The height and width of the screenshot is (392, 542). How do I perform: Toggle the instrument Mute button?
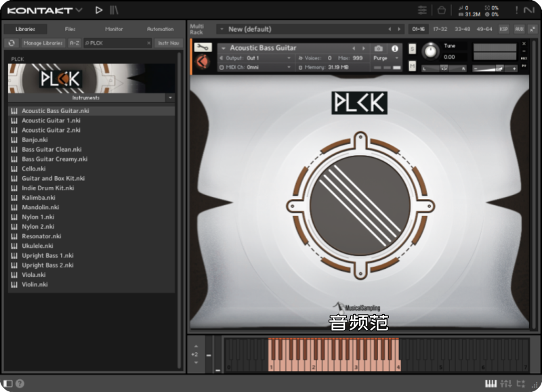(x=412, y=66)
